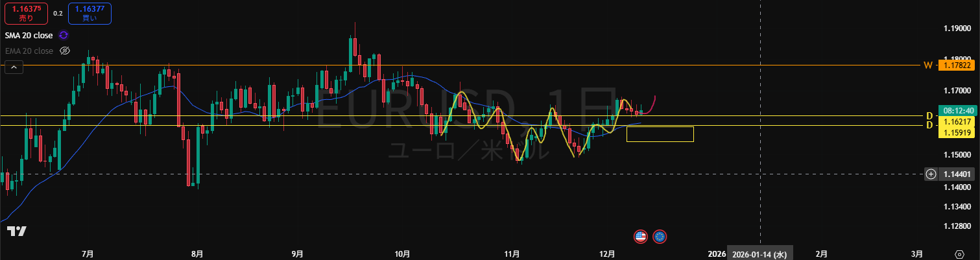980x260 pixels.
Task: Collapse the indicator legend with the chevron
Action: coord(14,66)
